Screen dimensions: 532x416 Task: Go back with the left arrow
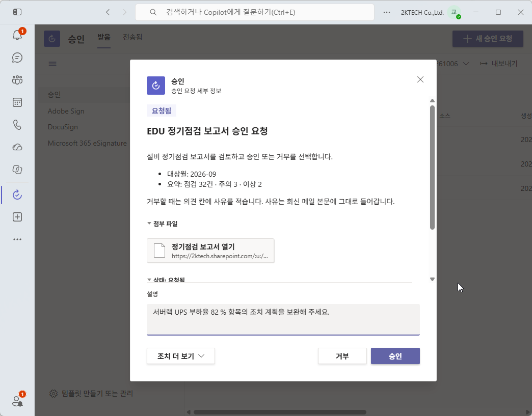tap(108, 12)
